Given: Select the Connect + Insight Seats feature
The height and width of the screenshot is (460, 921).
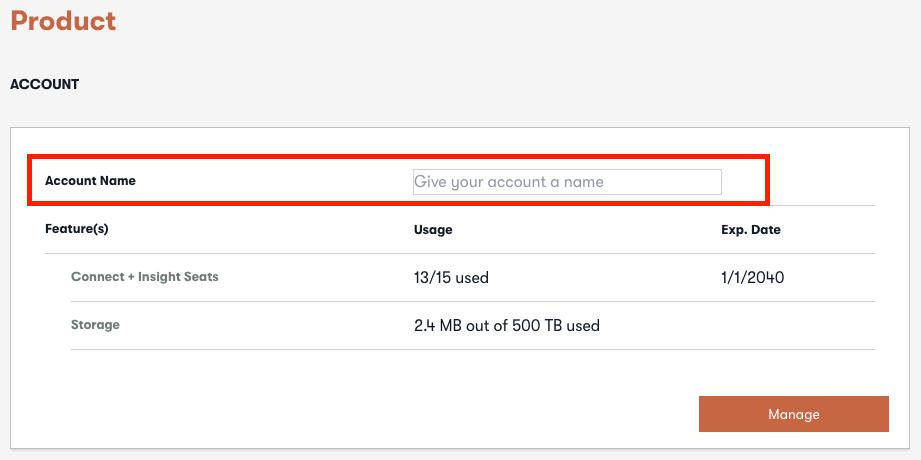Looking at the screenshot, I should tap(144, 277).
